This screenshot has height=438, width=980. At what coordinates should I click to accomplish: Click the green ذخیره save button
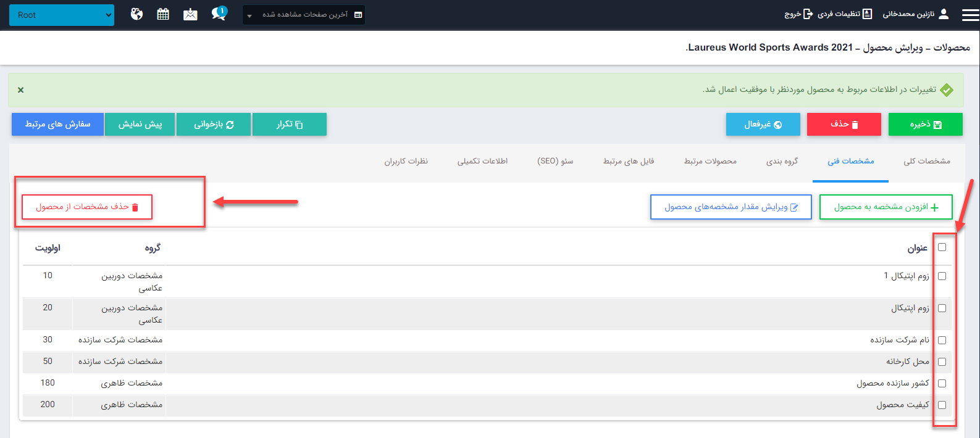click(925, 124)
